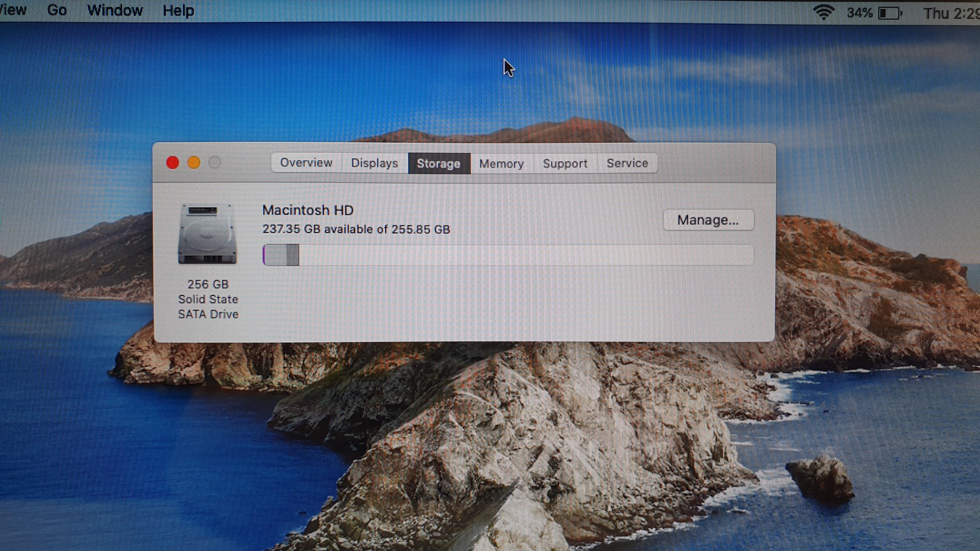
Task: Click the storage usage bar
Action: [508, 255]
